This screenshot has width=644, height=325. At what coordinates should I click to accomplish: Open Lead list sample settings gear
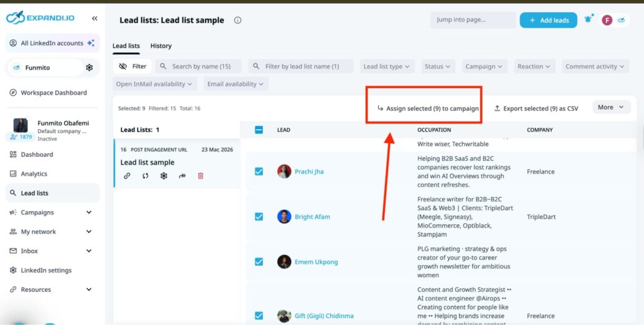pyautogui.click(x=164, y=176)
